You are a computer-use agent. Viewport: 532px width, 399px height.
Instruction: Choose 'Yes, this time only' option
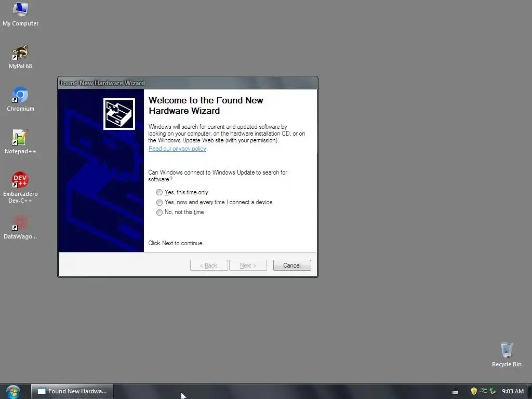tap(182, 192)
